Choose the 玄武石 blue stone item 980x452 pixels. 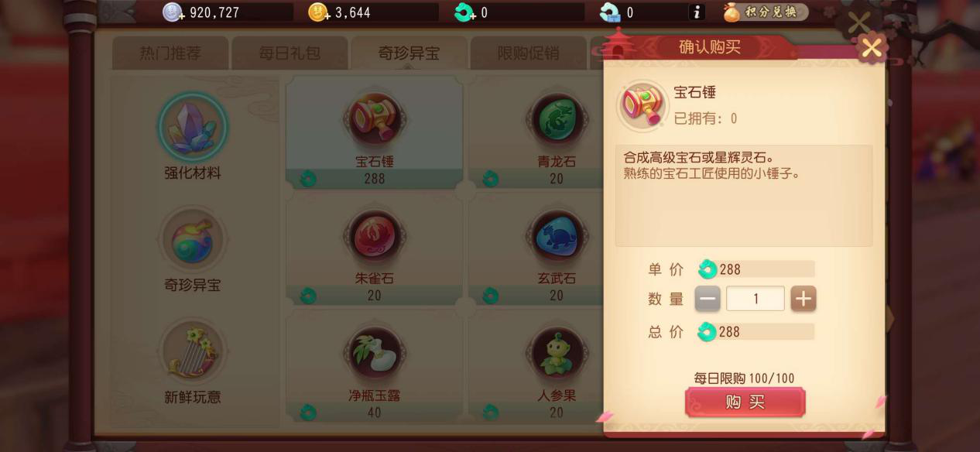click(x=557, y=249)
